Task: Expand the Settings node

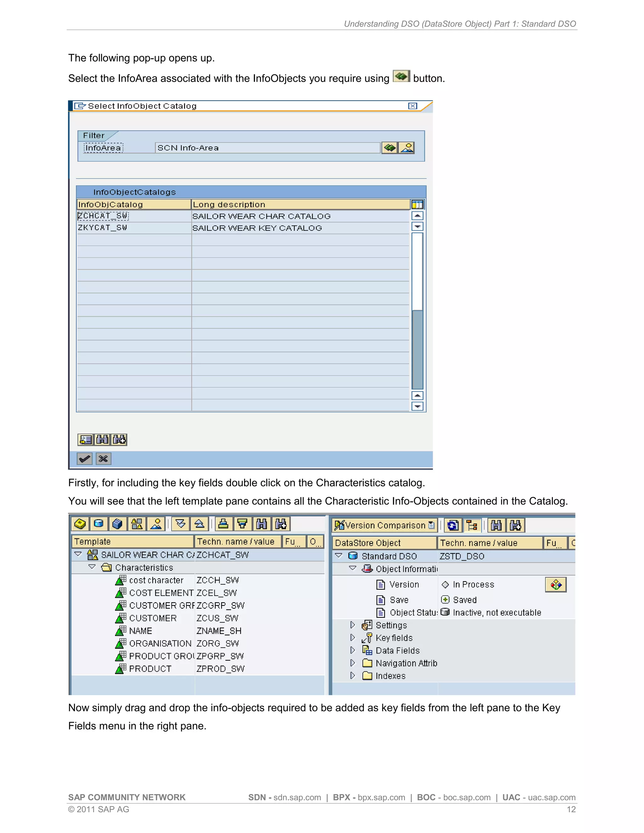Action: [353, 625]
